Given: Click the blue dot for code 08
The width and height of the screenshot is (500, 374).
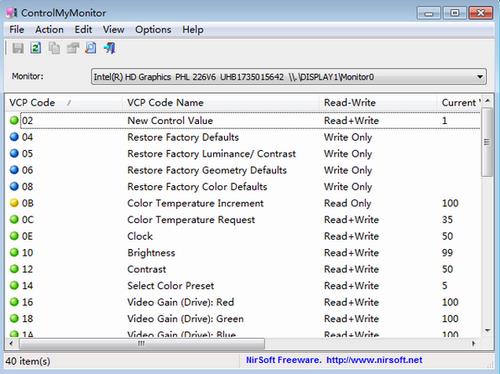Looking at the screenshot, I should coord(14,186).
